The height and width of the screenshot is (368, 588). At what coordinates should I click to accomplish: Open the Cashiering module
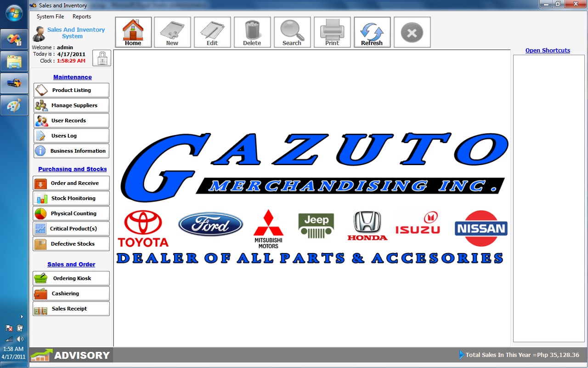coord(71,293)
